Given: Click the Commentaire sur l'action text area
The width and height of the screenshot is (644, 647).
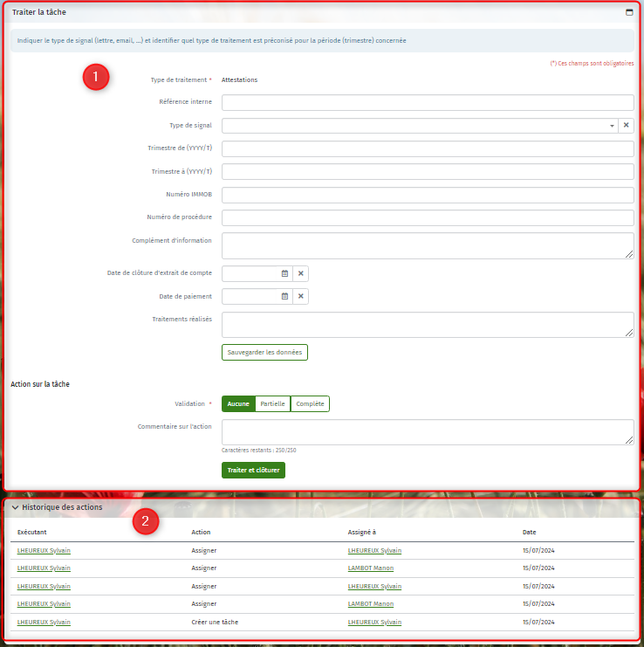Looking at the screenshot, I should (x=428, y=432).
